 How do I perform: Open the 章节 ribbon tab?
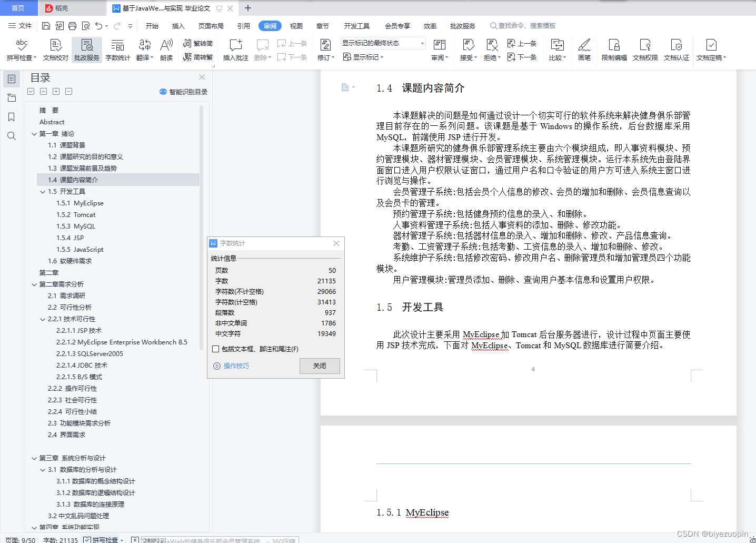click(x=322, y=25)
